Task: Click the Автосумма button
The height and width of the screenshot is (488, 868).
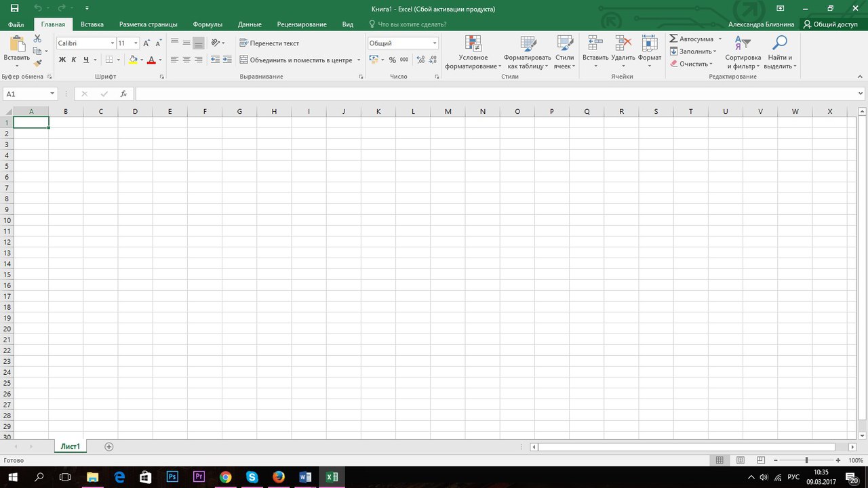Action: [691, 39]
